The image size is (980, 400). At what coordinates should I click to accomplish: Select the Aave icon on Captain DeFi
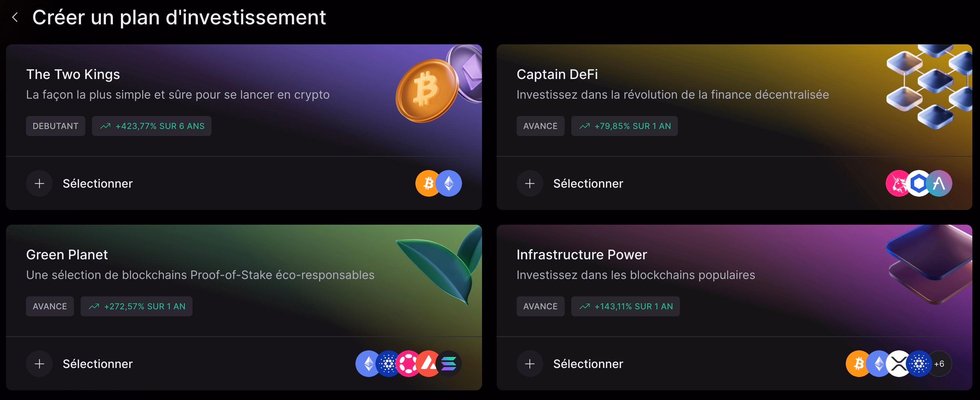(940, 183)
